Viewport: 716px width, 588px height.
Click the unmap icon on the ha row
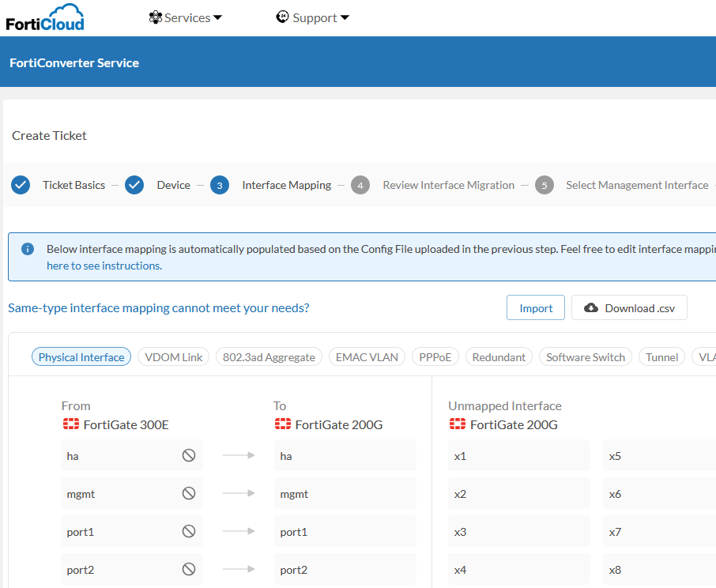click(x=189, y=455)
